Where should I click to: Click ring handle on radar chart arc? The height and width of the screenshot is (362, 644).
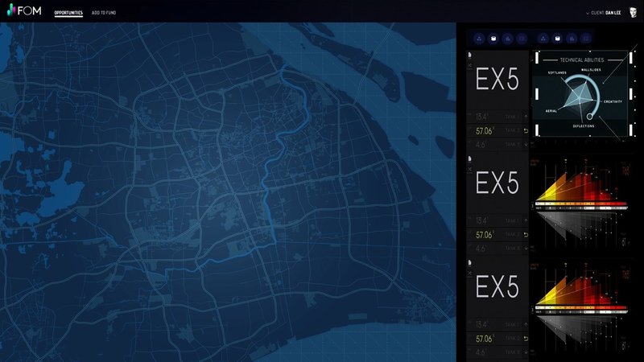(x=589, y=116)
